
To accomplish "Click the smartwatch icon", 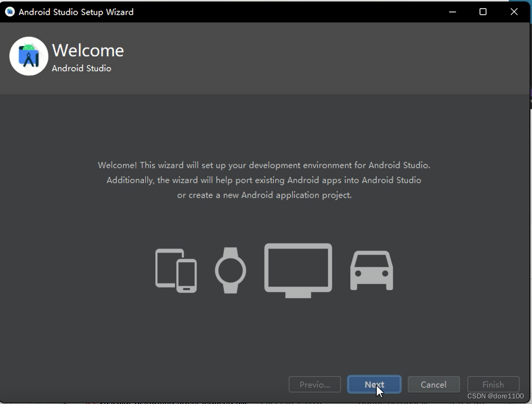I will (x=230, y=270).
